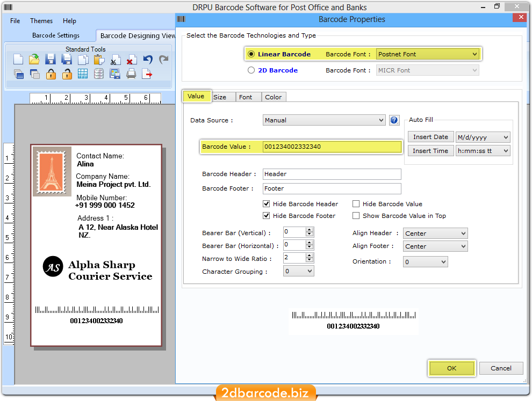Cut the selected element using scissors icon

pyautogui.click(x=115, y=60)
